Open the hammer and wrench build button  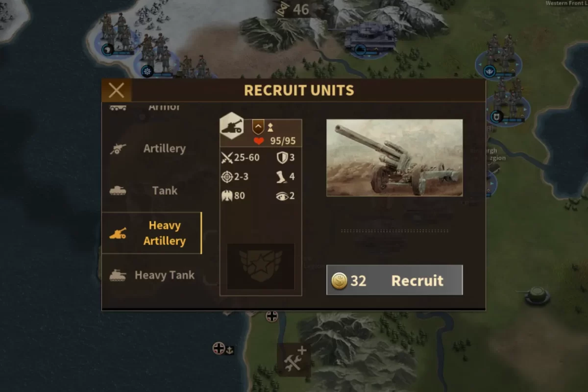pyautogui.click(x=294, y=360)
